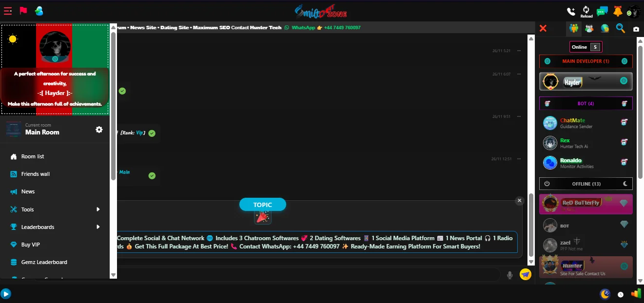The width and height of the screenshot is (644, 303).
Task: Open the magnifier search users icon
Action: (621, 28)
